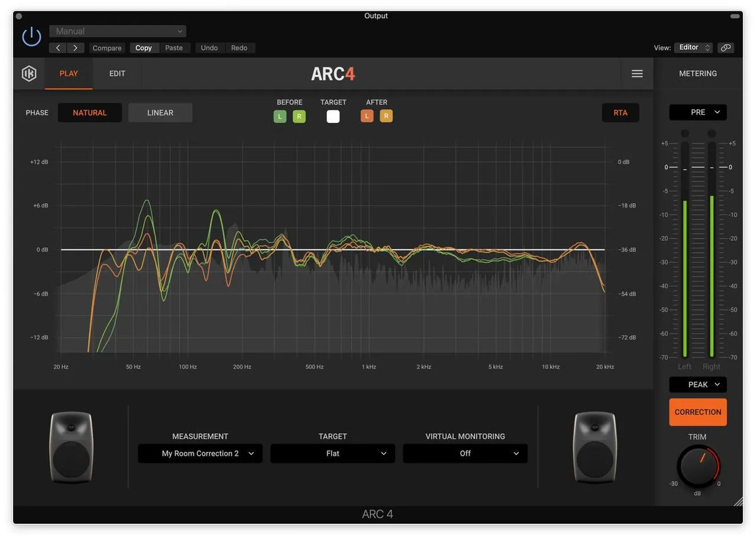Toggle the TARGET curve visibility
Viewport: 756px width, 539px height.
333,116
